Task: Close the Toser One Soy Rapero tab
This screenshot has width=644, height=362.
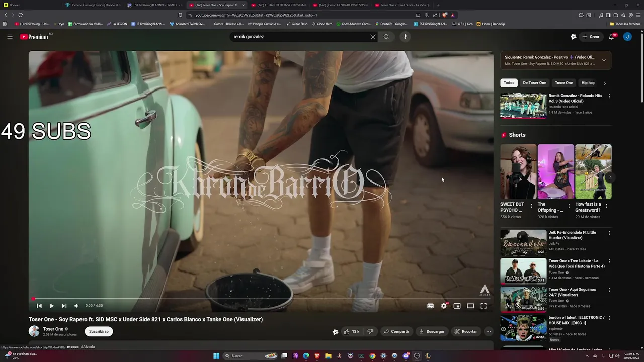Action: (243, 5)
